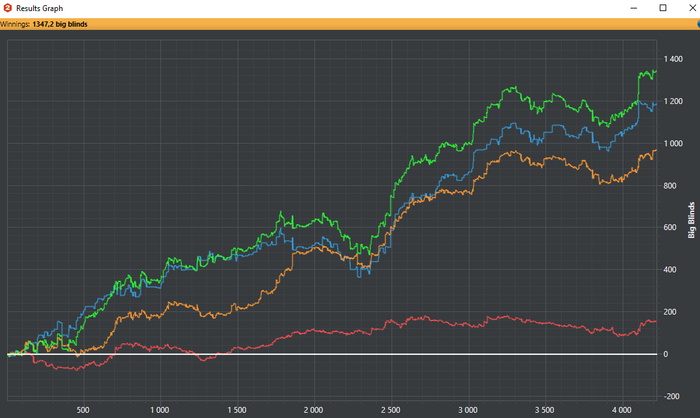The width and height of the screenshot is (700, 418).
Task: Click the 1 200 y-axis label
Action: coord(673,101)
